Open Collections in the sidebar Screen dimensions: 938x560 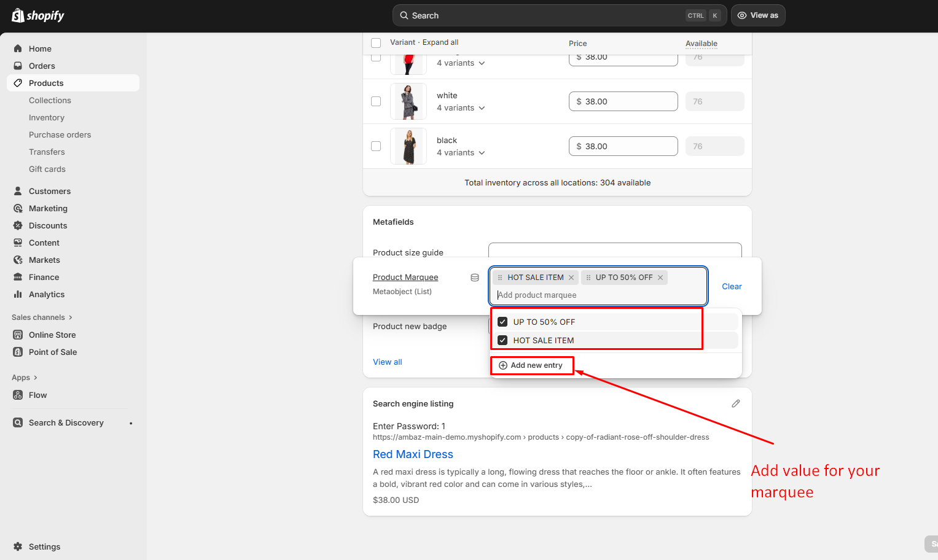pyautogui.click(x=50, y=100)
